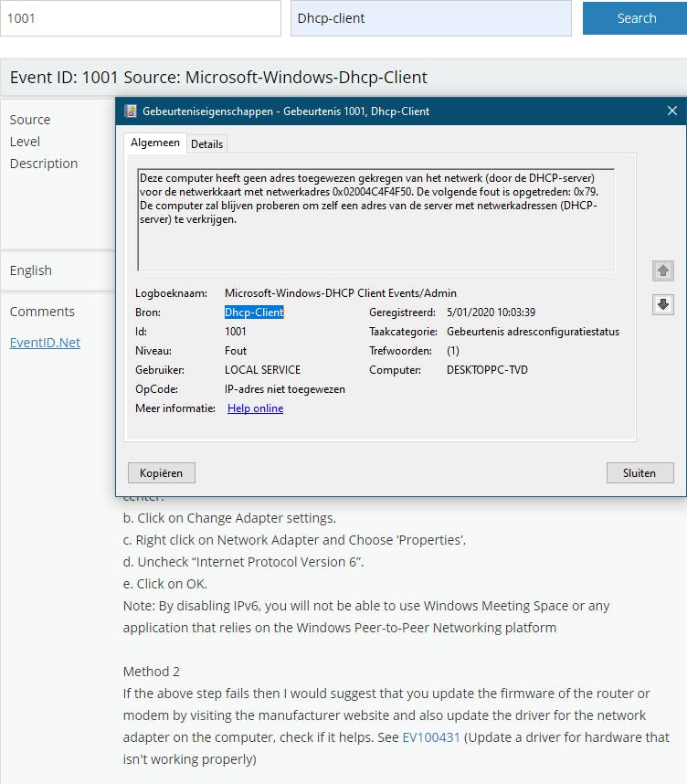The height and width of the screenshot is (784, 687).
Task: Close the Gebeurteniseigenschappen dialog
Action: click(672, 111)
